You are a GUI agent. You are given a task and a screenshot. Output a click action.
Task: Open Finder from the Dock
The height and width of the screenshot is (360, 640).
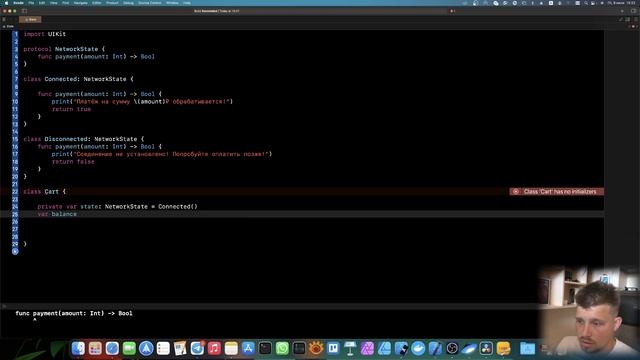tap(78, 348)
